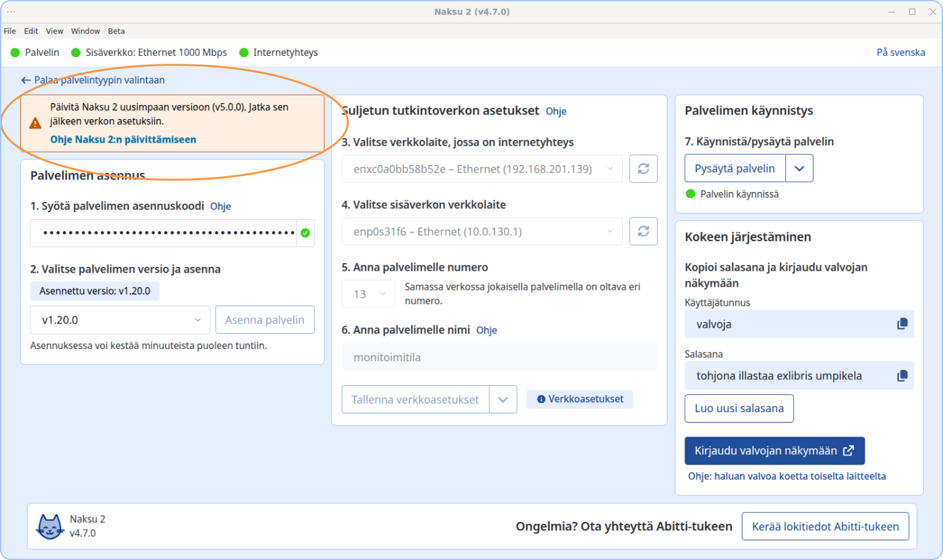Click the Naksu cat logo
943x560 pixels.
[x=50, y=526]
